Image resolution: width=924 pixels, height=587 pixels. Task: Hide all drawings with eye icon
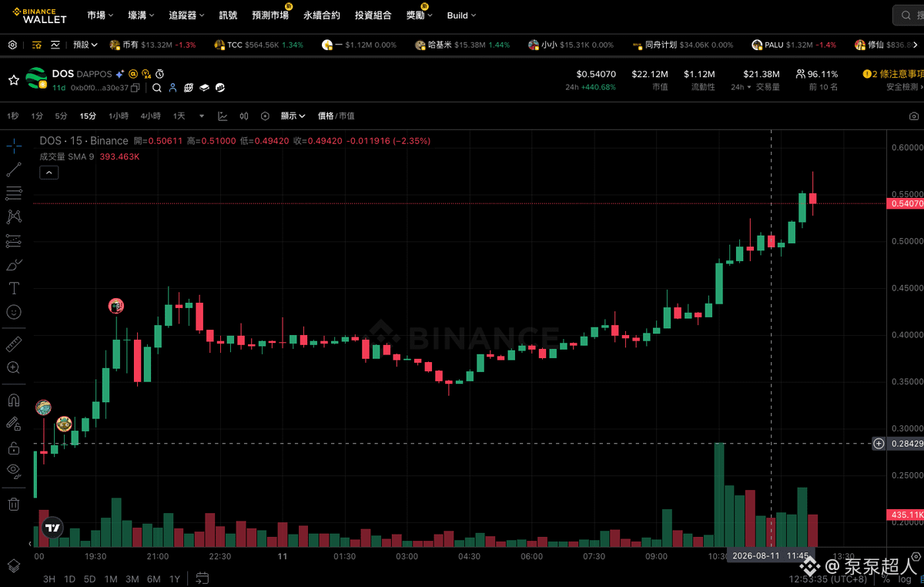click(14, 471)
